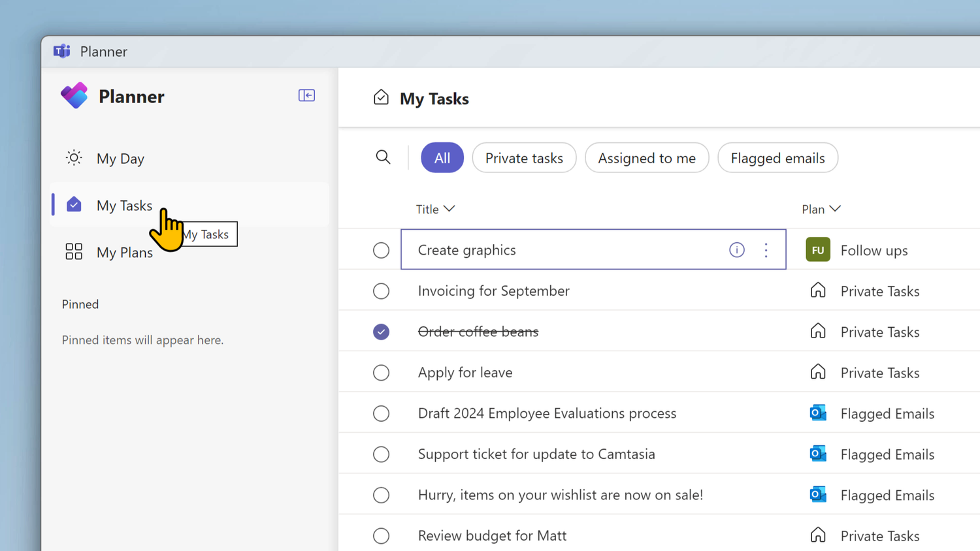
Task: Switch to the Private tasks filter
Action: pyautogui.click(x=524, y=157)
